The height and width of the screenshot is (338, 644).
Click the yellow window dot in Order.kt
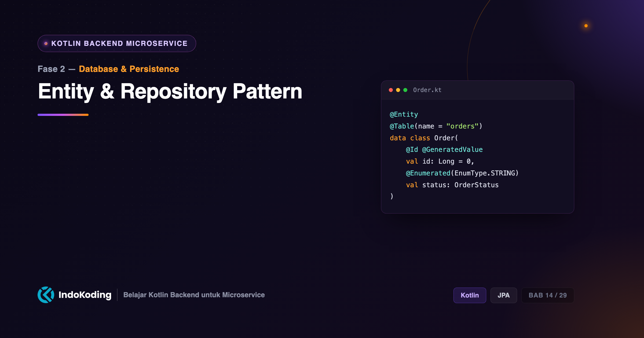[398, 90]
